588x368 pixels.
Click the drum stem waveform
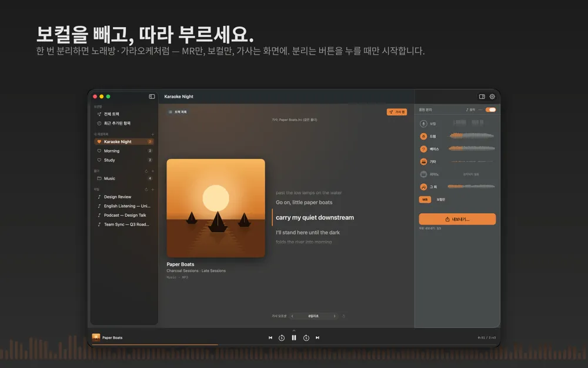[x=472, y=135]
